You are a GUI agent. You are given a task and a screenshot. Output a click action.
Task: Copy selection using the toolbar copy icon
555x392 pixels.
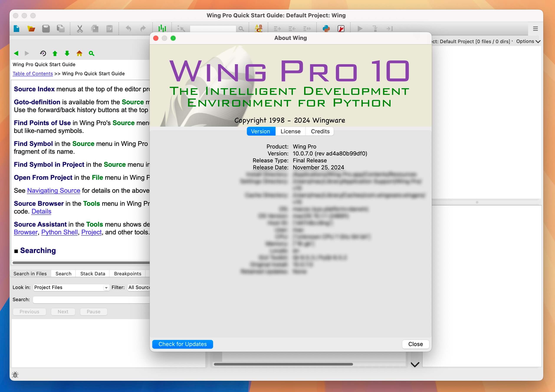pos(95,29)
